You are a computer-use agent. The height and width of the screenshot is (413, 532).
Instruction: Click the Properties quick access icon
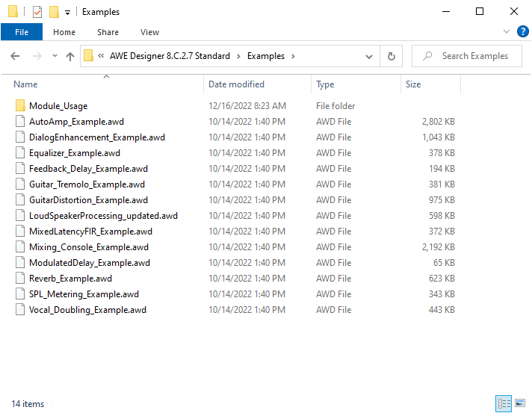pyautogui.click(x=37, y=12)
